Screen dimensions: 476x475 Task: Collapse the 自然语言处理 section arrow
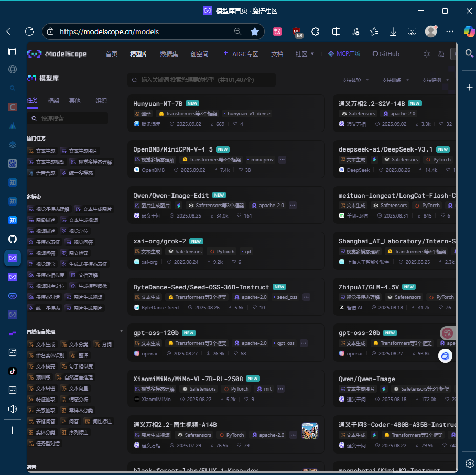pyautogui.click(x=122, y=331)
